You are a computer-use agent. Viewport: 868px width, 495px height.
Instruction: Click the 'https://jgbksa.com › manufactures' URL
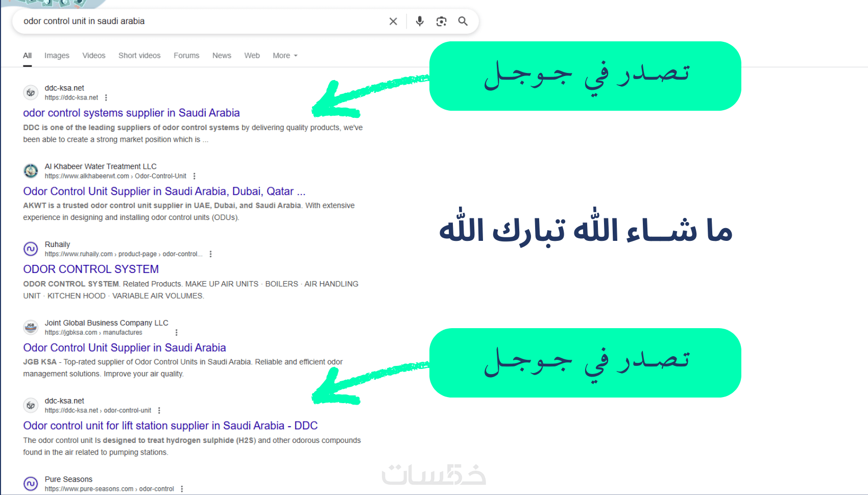click(93, 332)
